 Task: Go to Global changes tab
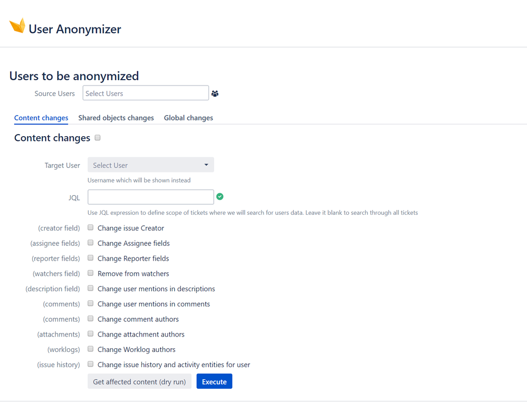[188, 118]
